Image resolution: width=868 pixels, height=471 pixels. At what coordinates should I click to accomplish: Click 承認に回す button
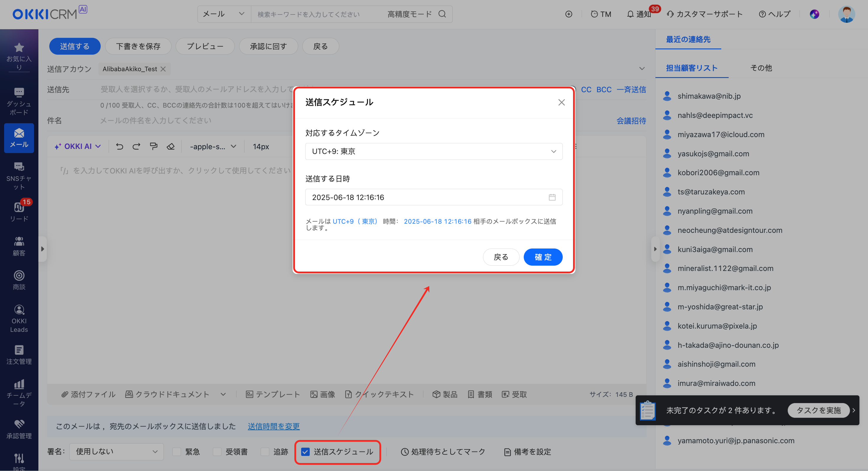point(268,46)
